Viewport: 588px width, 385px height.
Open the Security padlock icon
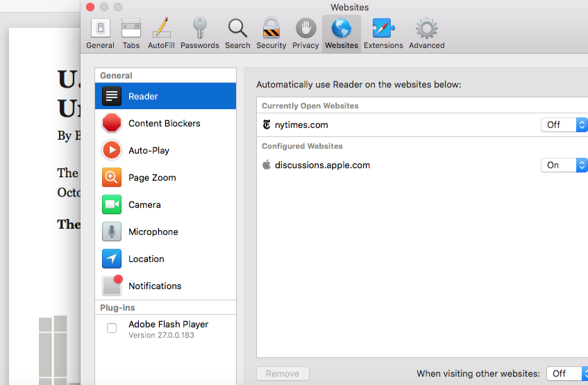point(271,28)
